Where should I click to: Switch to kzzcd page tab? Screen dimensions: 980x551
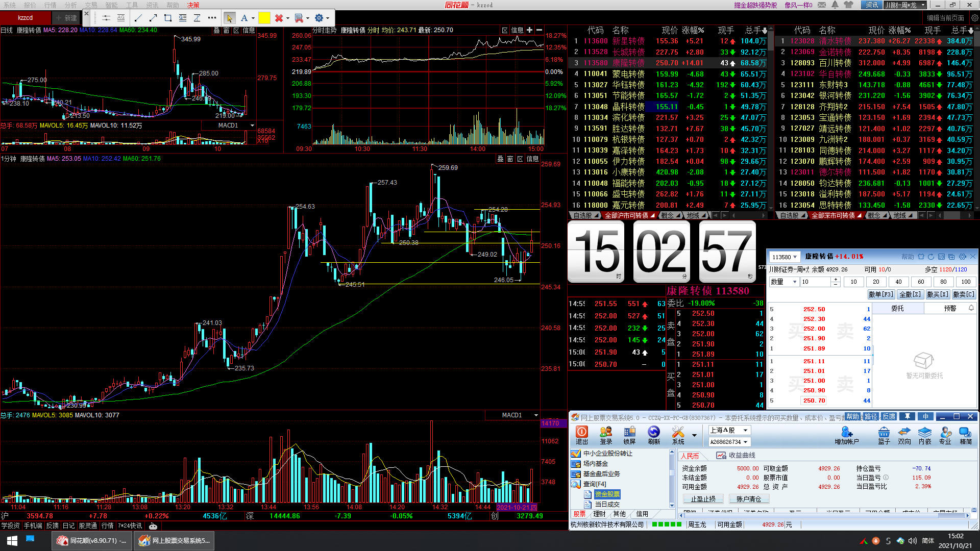[x=26, y=18]
